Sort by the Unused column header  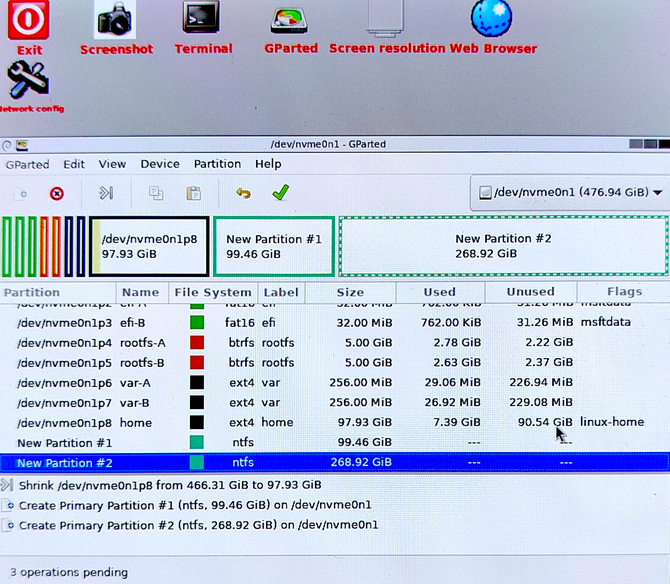click(x=530, y=292)
